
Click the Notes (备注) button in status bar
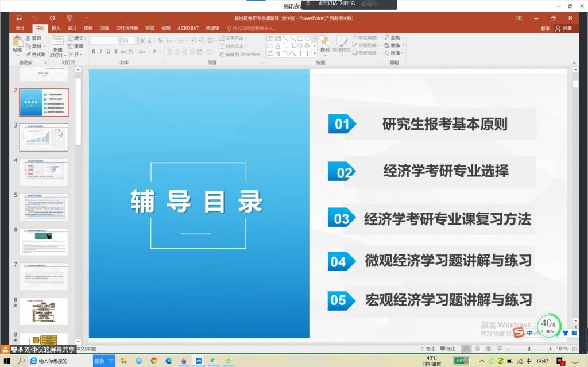pos(427,349)
